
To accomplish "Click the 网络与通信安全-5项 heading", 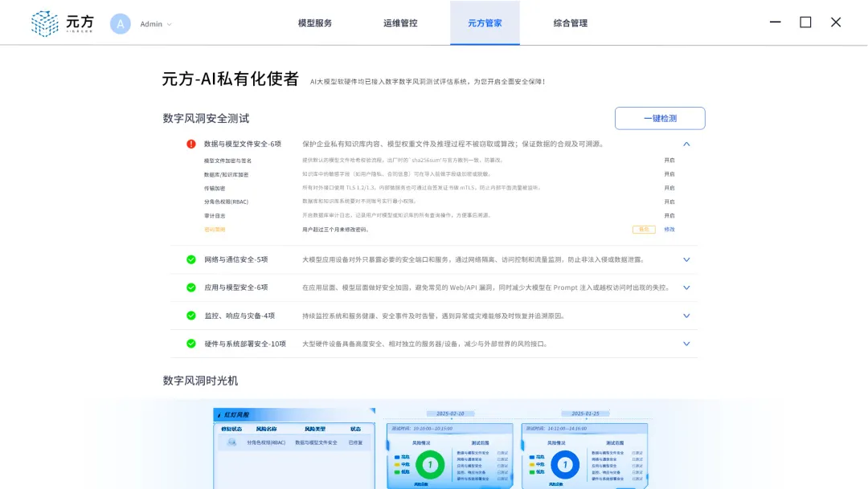I will (x=235, y=259).
